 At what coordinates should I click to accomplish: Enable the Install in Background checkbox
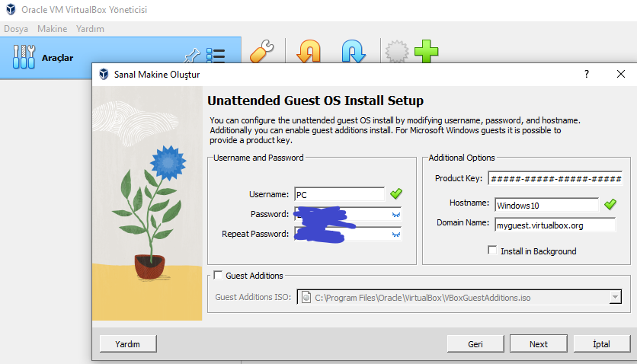click(x=492, y=251)
